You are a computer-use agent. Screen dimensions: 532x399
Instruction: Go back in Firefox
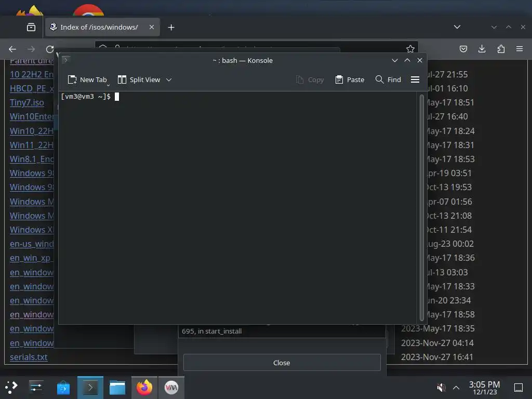pyautogui.click(x=12, y=49)
